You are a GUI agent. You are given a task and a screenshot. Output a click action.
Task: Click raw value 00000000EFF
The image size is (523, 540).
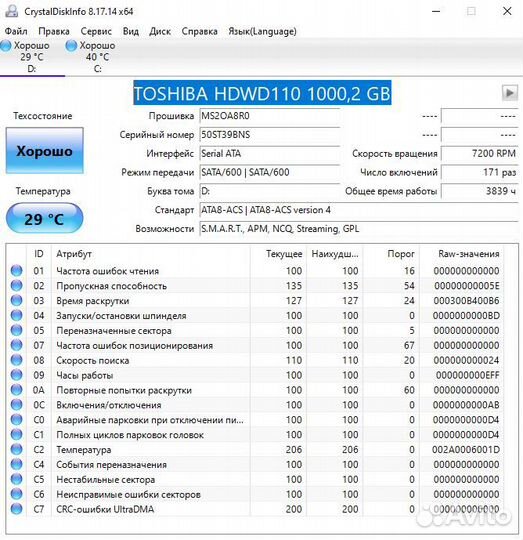(x=468, y=375)
